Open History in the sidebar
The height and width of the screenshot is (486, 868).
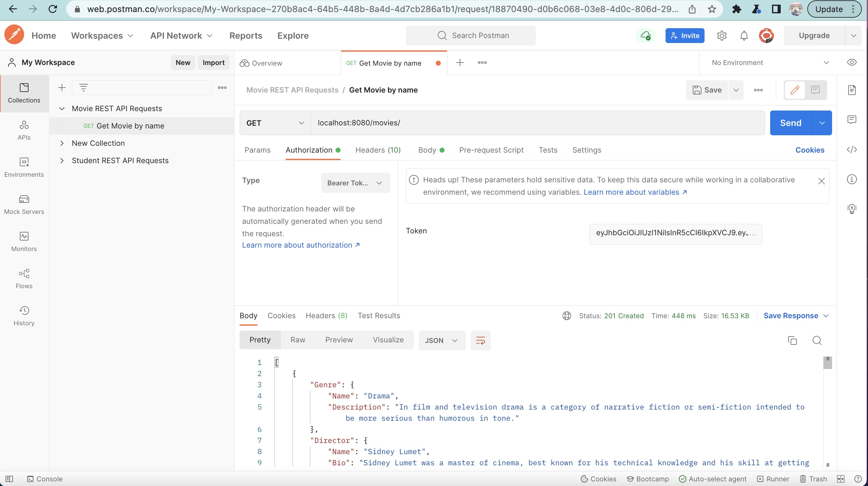point(24,315)
